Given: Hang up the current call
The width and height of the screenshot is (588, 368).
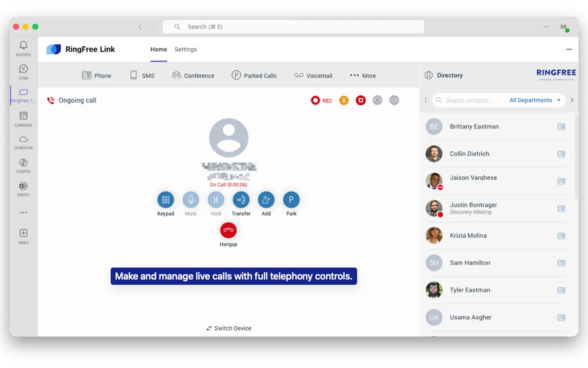Looking at the screenshot, I should [228, 230].
